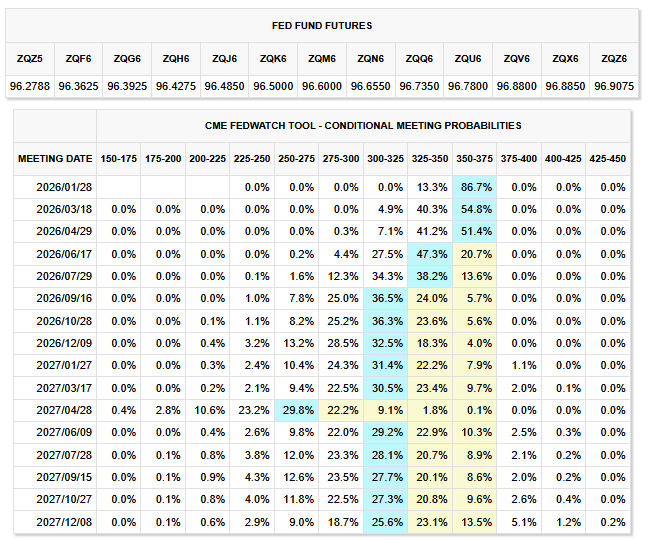This screenshot has width=672, height=540.
Task: Click the CME FedWatch Tool table title
Action: pos(364,126)
